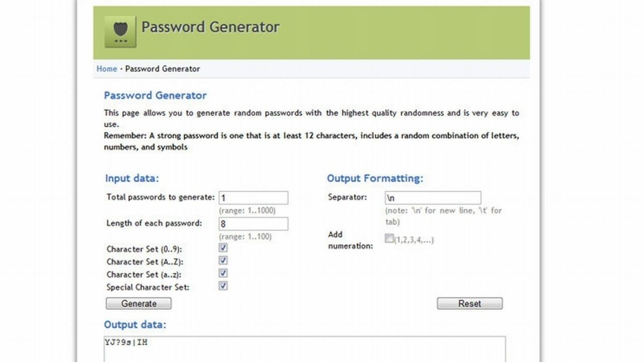
Task: Focus the Total passwords to generate field
Action: point(253,198)
